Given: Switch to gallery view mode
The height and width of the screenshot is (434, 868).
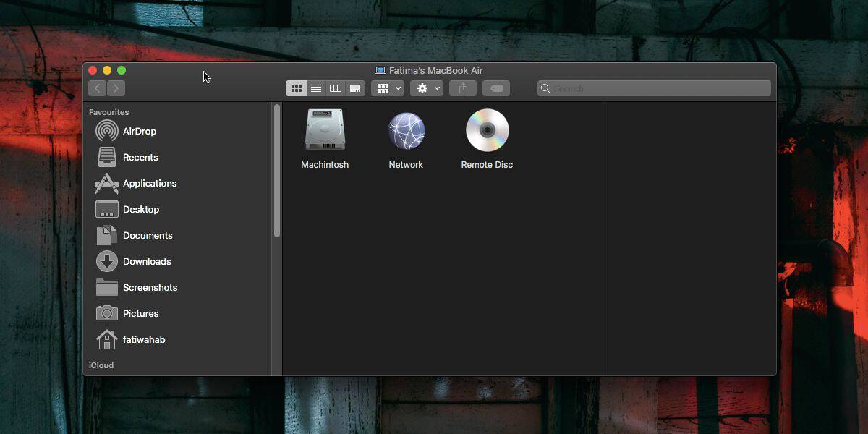Looking at the screenshot, I should (x=355, y=88).
